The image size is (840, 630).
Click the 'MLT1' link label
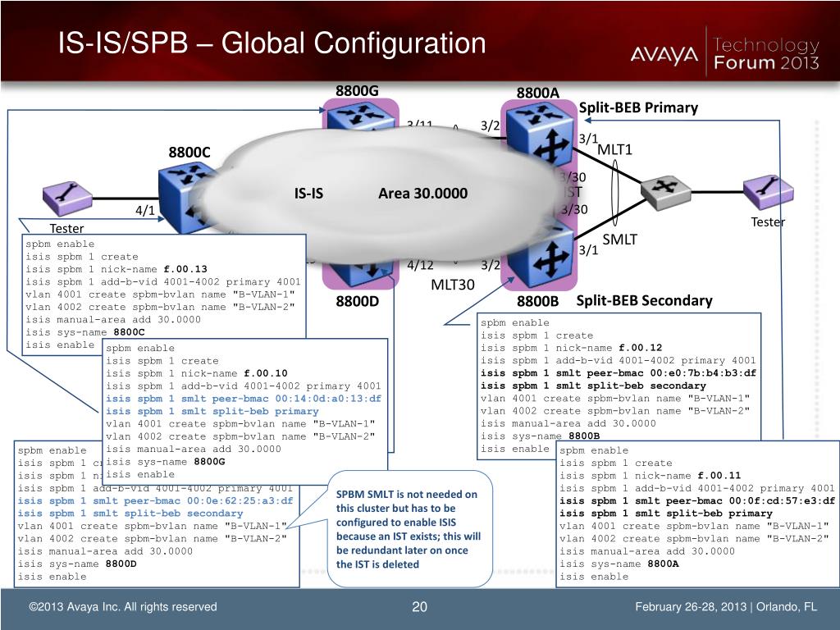(614, 149)
